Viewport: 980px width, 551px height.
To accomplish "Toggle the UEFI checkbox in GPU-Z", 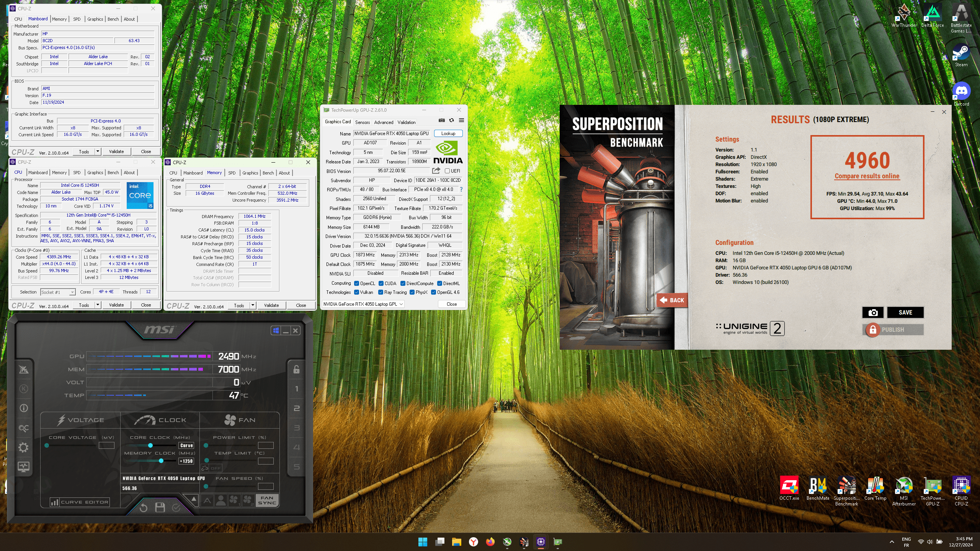I will pos(447,171).
